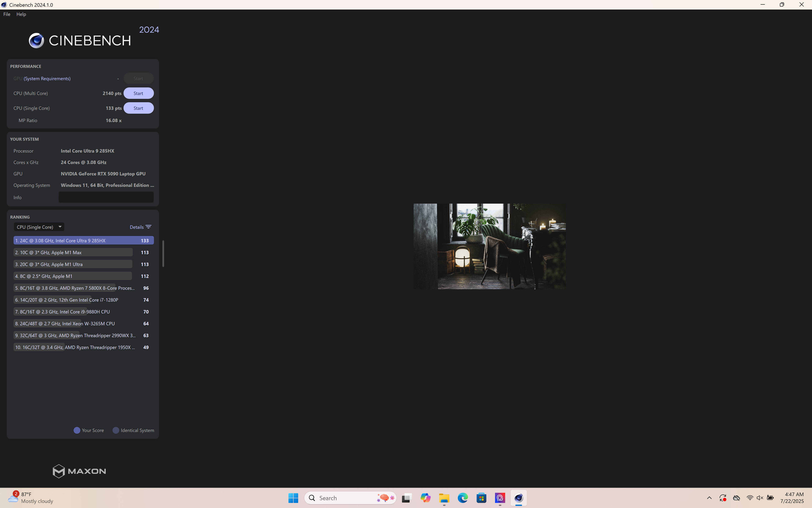Select the Threadripper 2990WX ranking row
The image size is (812, 508).
click(84, 336)
